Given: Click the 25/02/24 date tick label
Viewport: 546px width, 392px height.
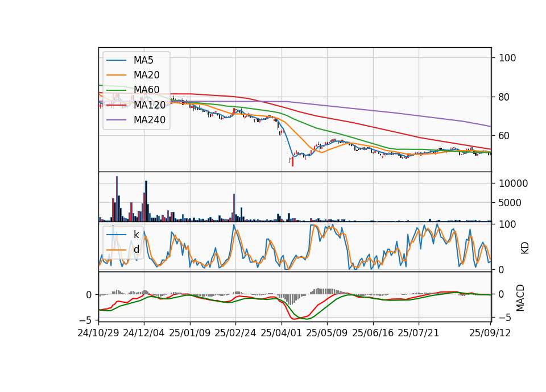Looking at the screenshot, I should click(235, 333).
